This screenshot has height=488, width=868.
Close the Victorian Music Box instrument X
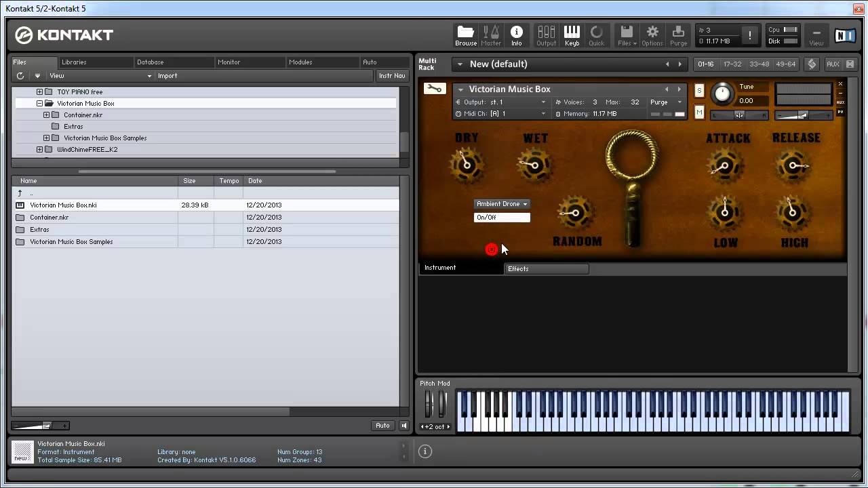(x=840, y=84)
